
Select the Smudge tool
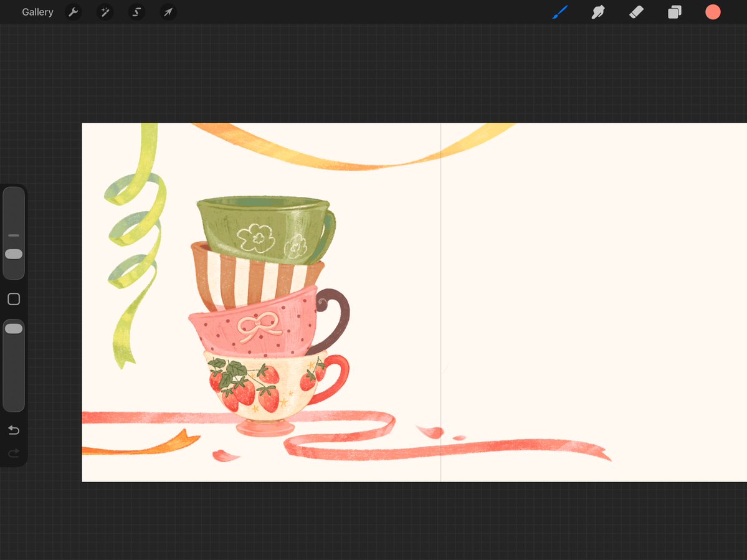tap(598, 12)
